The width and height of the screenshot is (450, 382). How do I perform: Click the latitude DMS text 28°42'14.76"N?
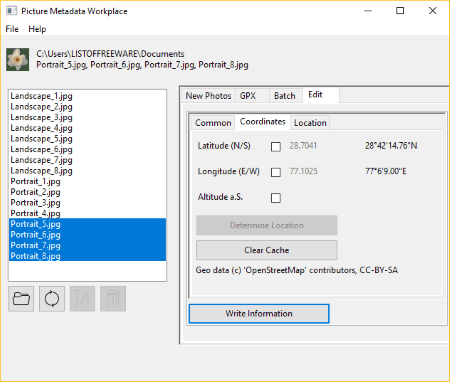391,146
